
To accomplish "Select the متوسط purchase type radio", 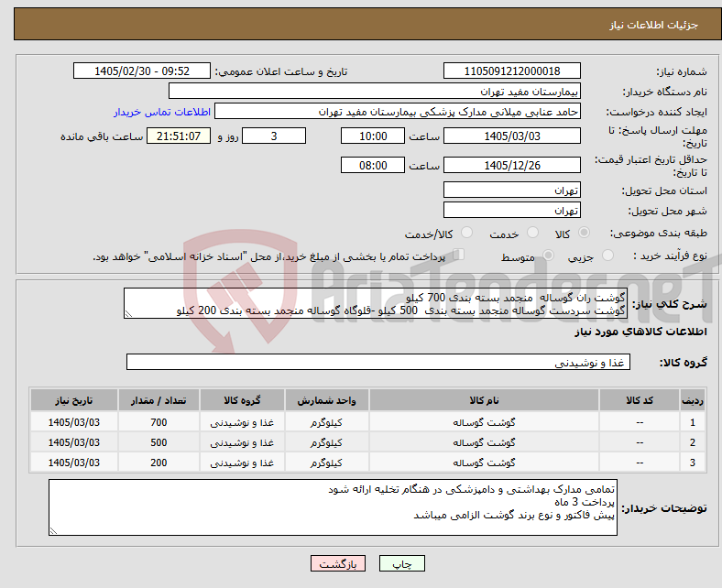I will point(548,256).
